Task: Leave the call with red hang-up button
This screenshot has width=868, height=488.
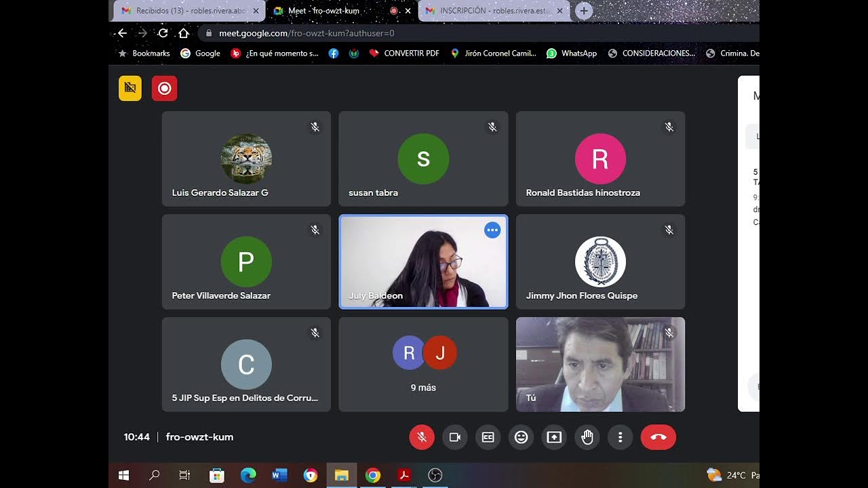Action: pos(658,437)
